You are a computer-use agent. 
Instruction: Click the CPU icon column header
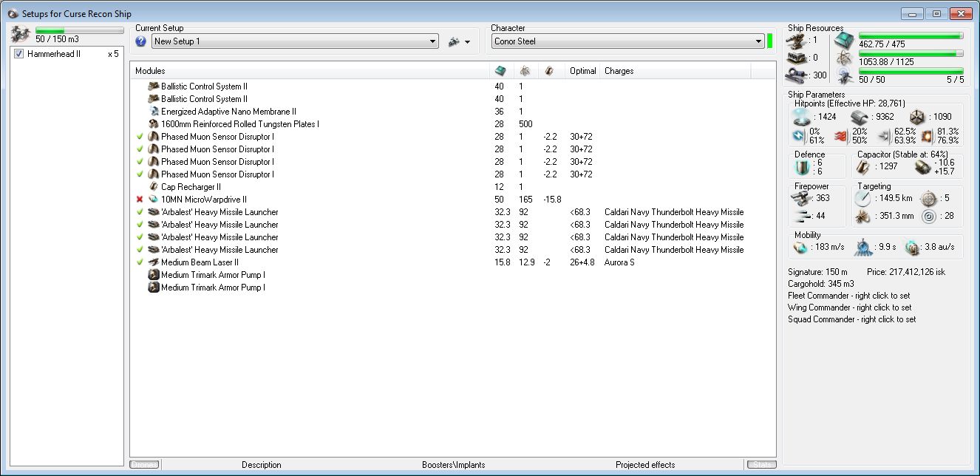click(501, 71)
